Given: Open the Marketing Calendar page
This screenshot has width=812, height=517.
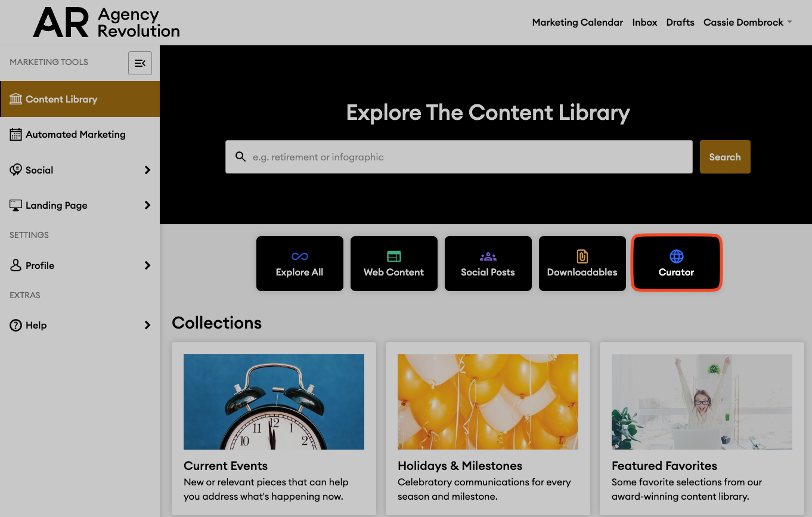Looking at the screenshot, I should point(578,23).
